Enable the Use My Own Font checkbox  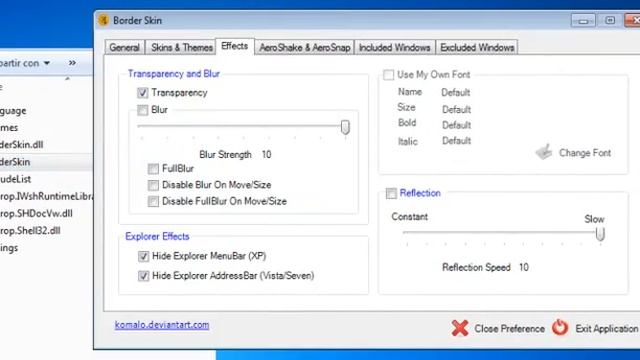coord(389,75)
